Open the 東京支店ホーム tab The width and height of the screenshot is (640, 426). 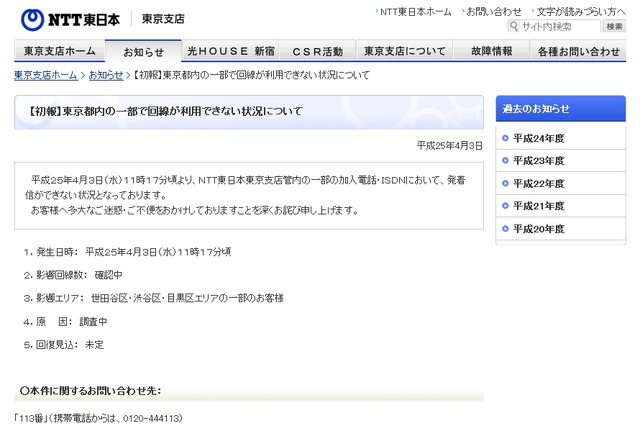pos(60,51)
